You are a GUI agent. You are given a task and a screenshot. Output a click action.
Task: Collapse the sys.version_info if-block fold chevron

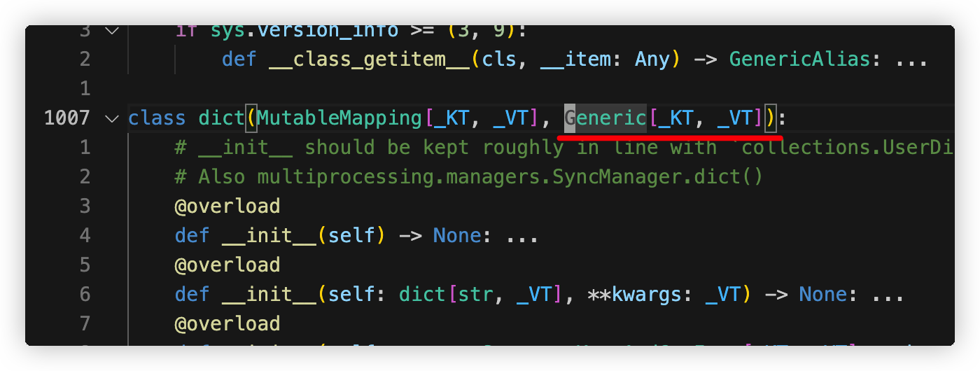point(111,30)
